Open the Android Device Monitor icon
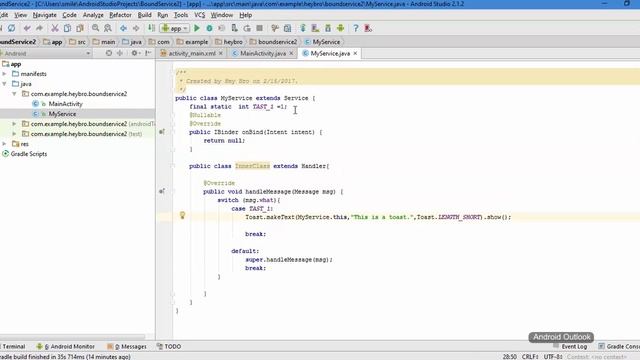 pyautogui.click(x=340, y=28)
